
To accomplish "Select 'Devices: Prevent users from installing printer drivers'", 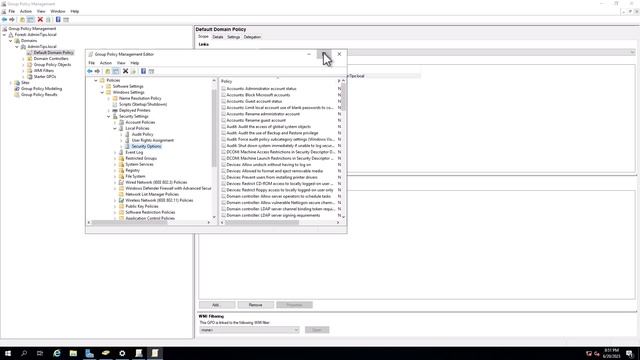I will point(272,178).
